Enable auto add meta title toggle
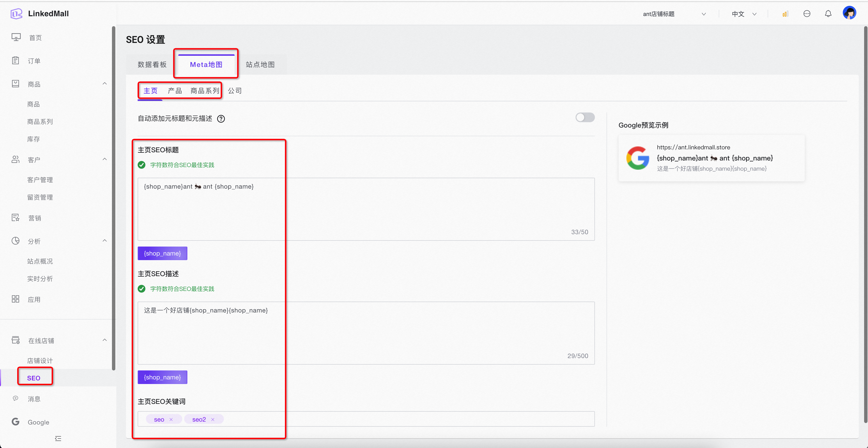Image resolution: width=868 pixels, height=448 pixels. point(585,117)
